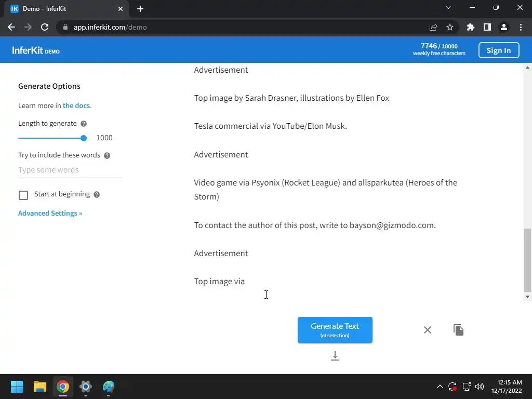Open help for Try to include these words

tap(107, 155)
